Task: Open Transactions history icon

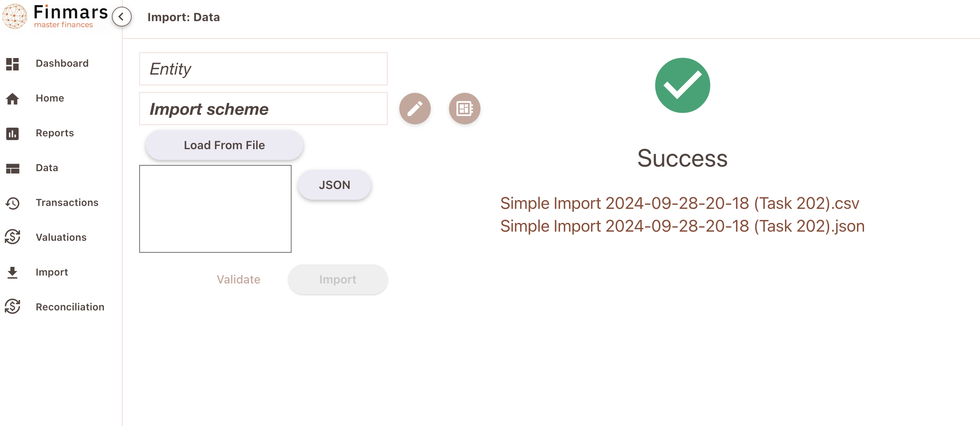Action: click(x=12, y=203)
